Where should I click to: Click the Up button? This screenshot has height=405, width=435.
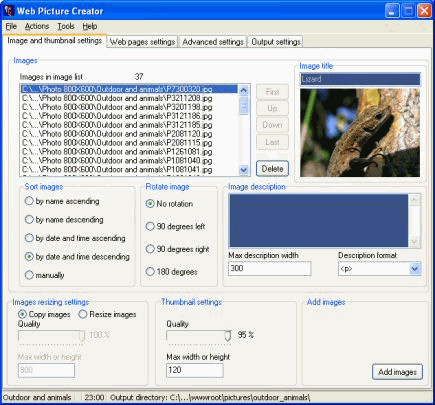click(x=272, y=108)
